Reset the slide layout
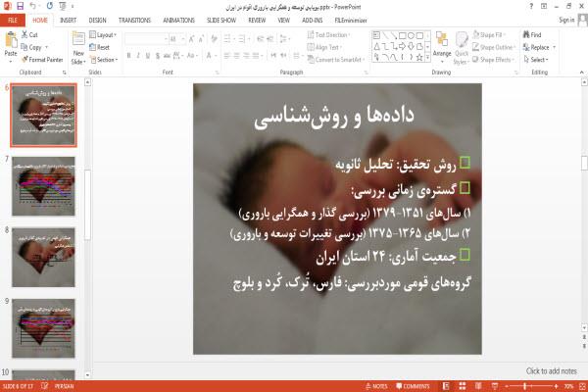588x392 pixels. click(x=99, y=47)
